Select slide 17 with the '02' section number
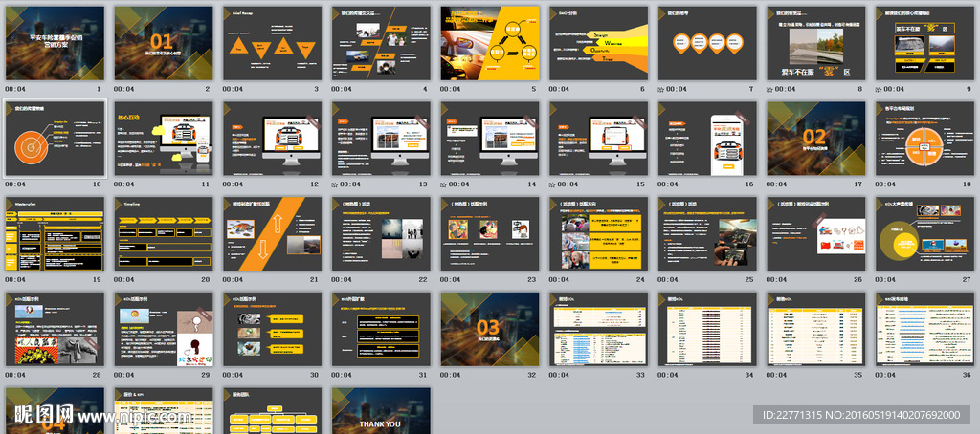 pyautogui.click(x=816, y=139)
